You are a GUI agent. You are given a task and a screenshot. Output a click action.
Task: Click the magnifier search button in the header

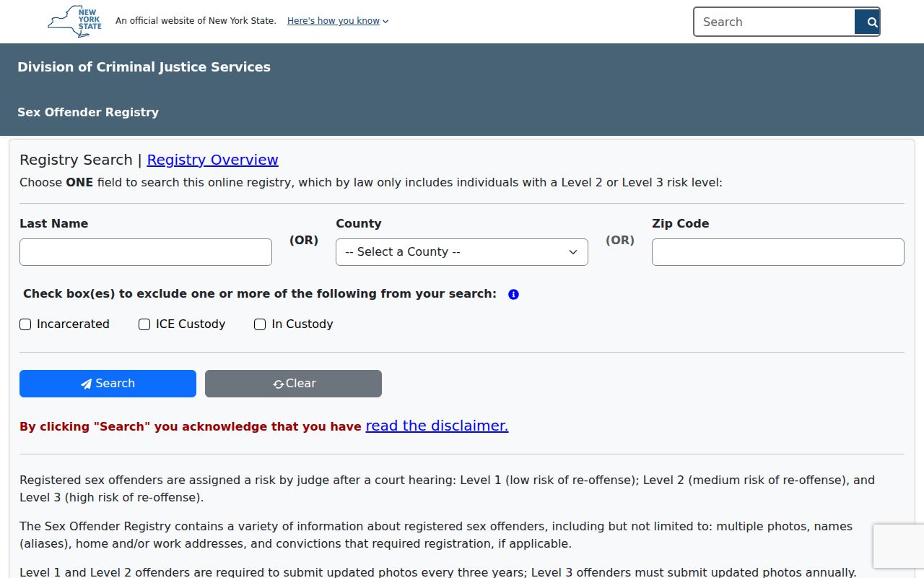pyautogui.click(x=867, y=22)
